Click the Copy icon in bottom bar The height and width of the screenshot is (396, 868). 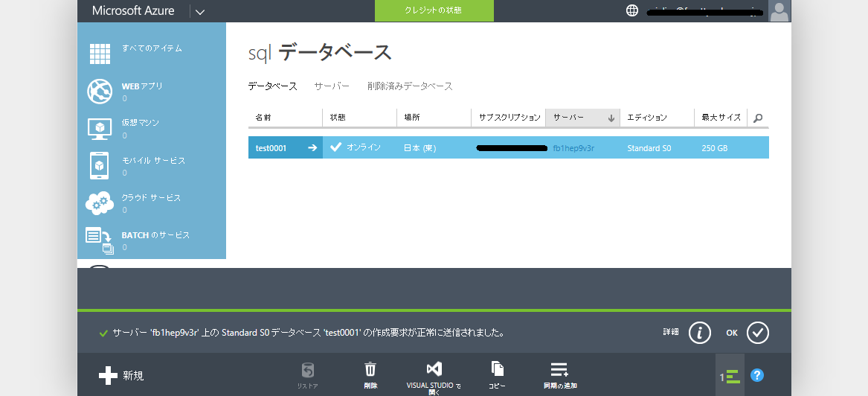click(x=497, y=369)
